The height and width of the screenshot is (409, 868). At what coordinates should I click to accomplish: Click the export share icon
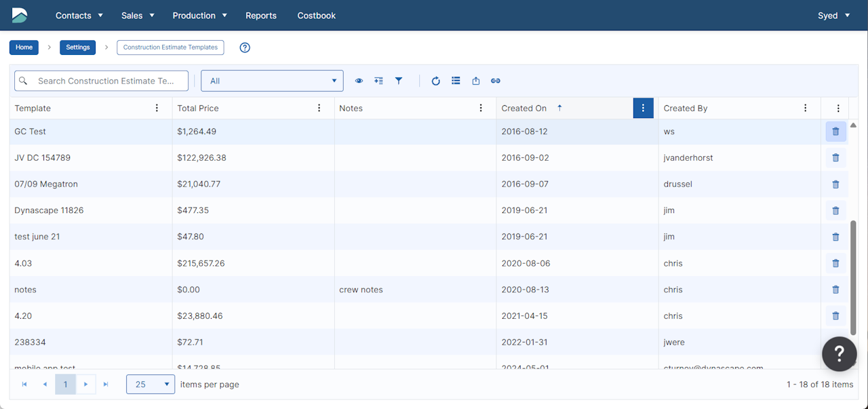476,81
